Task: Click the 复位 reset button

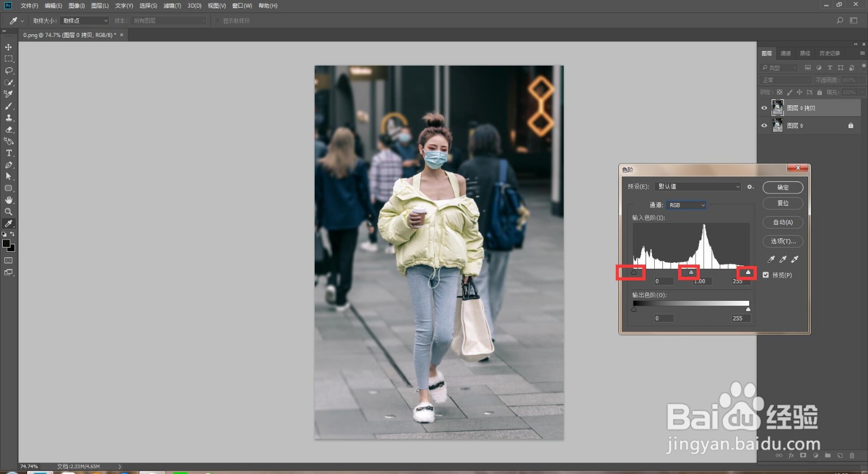Action: (783, 203)
